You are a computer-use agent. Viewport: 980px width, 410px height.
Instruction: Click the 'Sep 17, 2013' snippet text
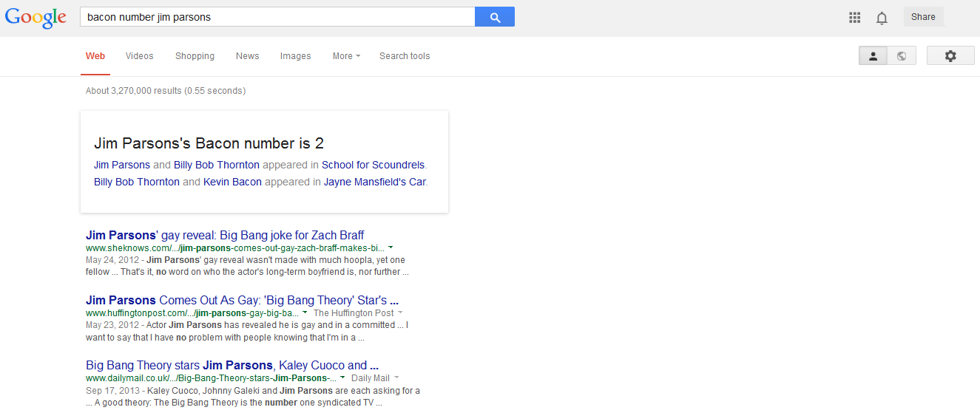tap(112, 390)
